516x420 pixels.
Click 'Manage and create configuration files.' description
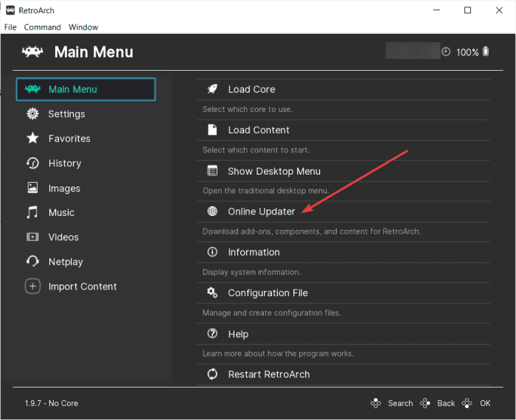click(x=271, y=312)
